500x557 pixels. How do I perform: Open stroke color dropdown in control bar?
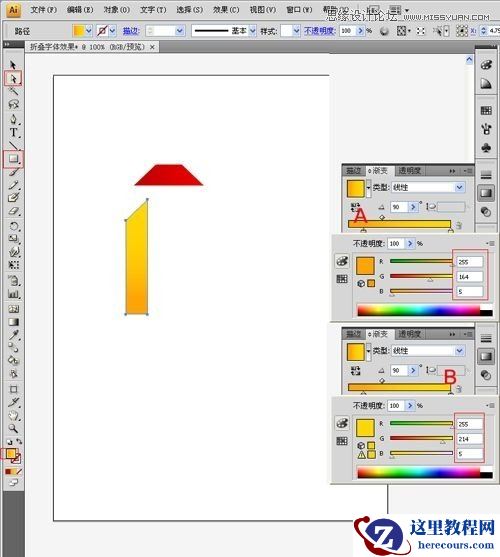point(112,31)
